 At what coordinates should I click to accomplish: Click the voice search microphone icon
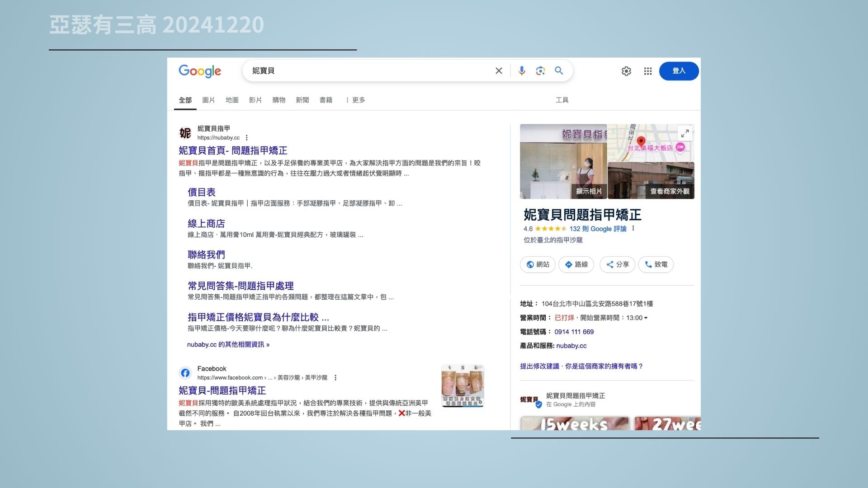[522, 71]
